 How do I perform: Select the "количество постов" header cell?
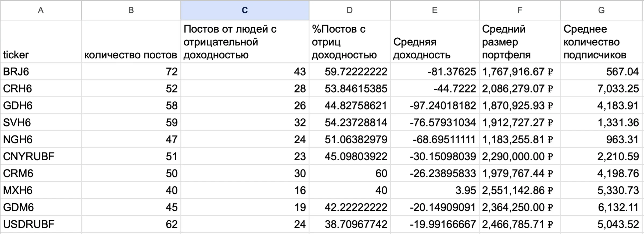click(131, 42)
